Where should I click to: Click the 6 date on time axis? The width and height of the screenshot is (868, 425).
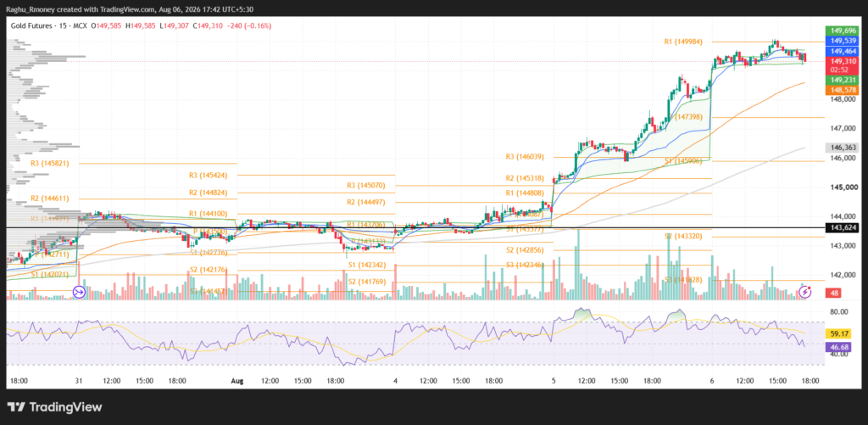(x=712, y=381)
